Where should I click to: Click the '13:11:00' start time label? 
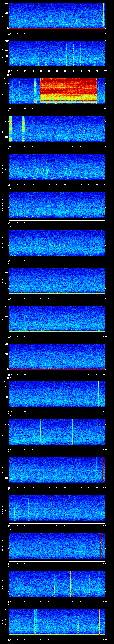(x=9, y=412)
